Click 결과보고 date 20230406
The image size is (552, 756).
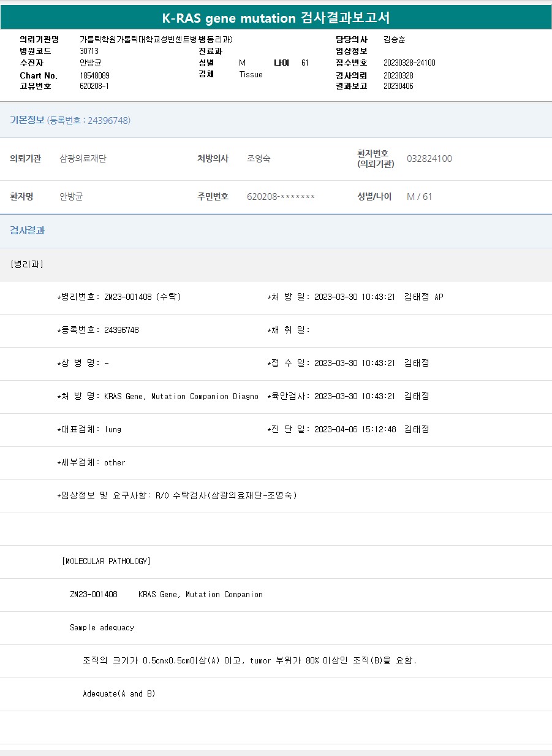point(398,86)
